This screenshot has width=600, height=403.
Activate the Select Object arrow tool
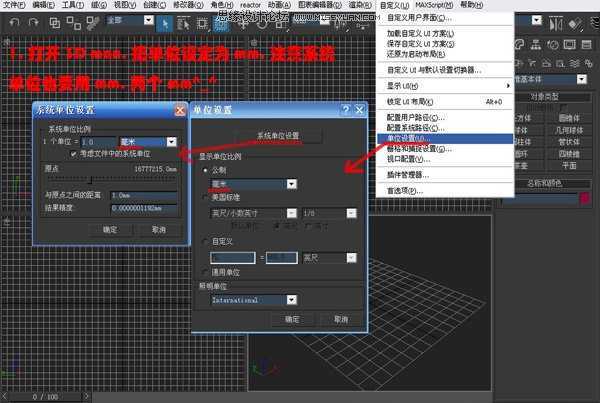[x=165, y=24]
